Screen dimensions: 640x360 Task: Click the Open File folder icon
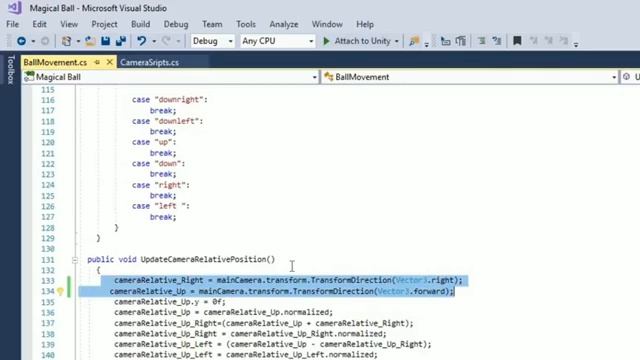tap(90, 41)
